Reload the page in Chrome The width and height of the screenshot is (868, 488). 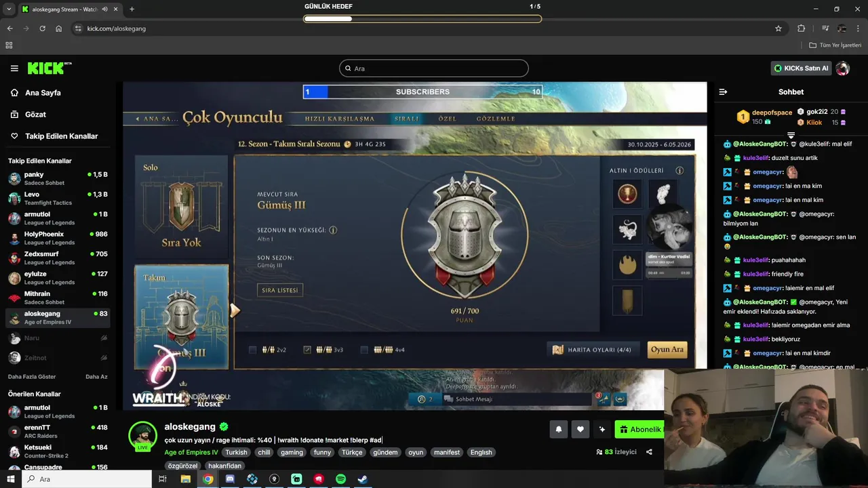click(x=42, y=28)
